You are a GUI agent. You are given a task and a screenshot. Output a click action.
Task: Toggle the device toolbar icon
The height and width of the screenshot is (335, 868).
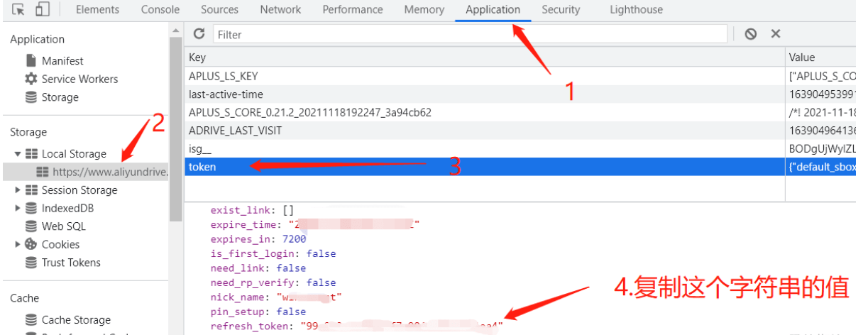coord(42,10)
